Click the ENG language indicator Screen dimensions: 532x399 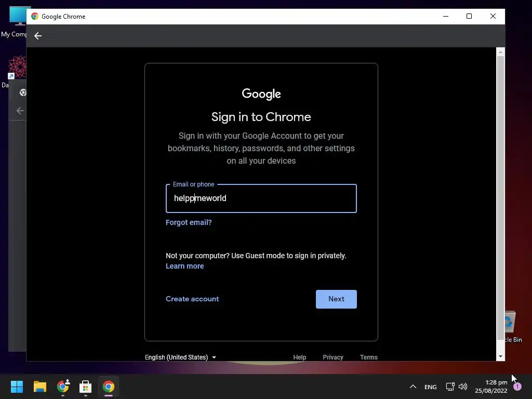[430, 387]
